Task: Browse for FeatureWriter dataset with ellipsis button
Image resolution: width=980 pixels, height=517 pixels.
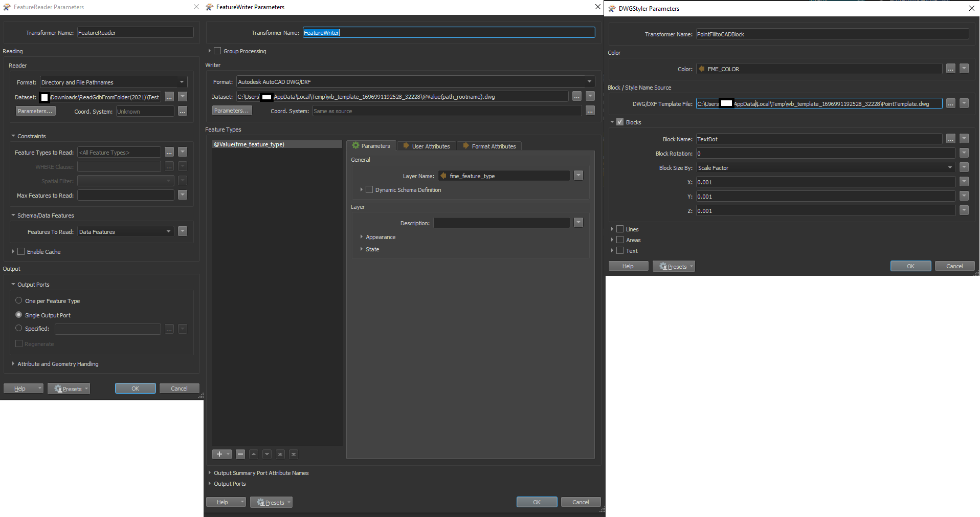Action: click(577, 96)
